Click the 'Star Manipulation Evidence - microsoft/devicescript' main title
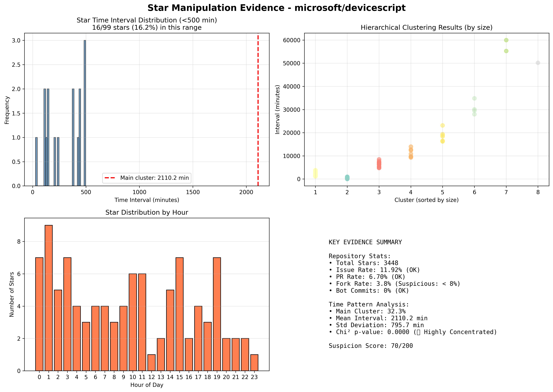Screen dimensions: 553x392 (276, 8)
